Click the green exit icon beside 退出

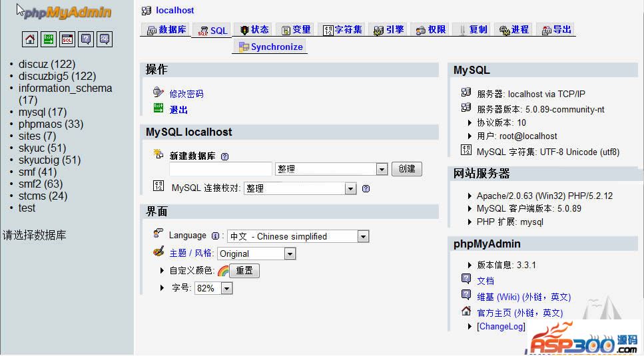159,108
